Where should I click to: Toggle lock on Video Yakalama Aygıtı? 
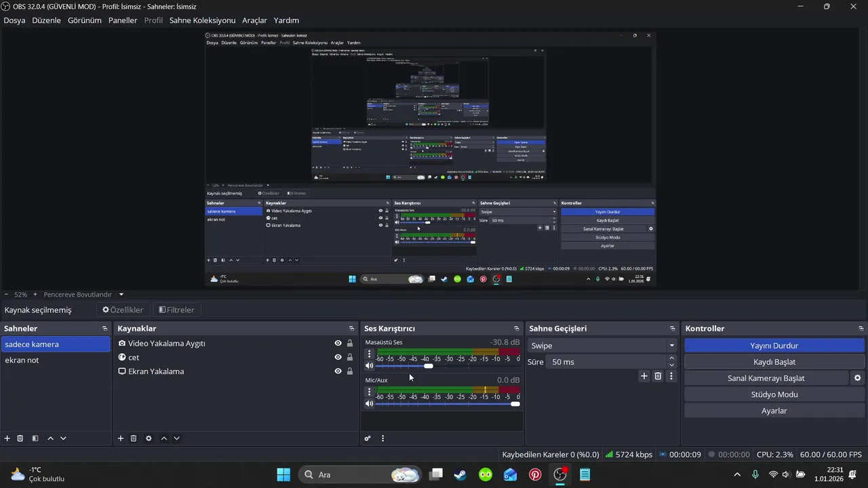click(350, 343)
